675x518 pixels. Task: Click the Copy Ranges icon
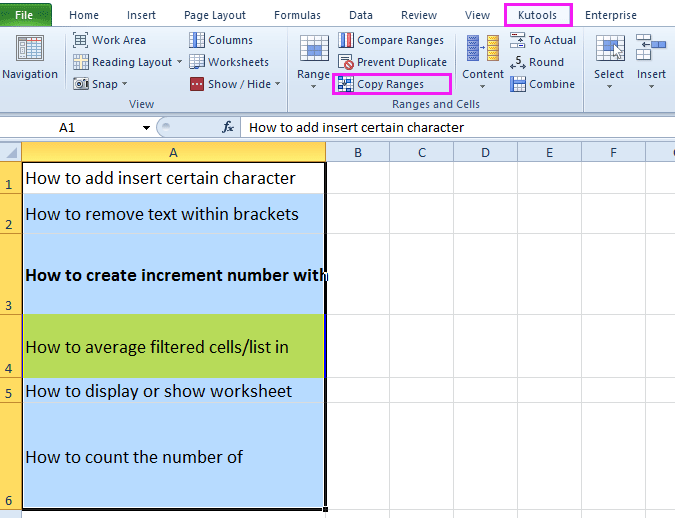pyautogui.click(x=345, y=84)
